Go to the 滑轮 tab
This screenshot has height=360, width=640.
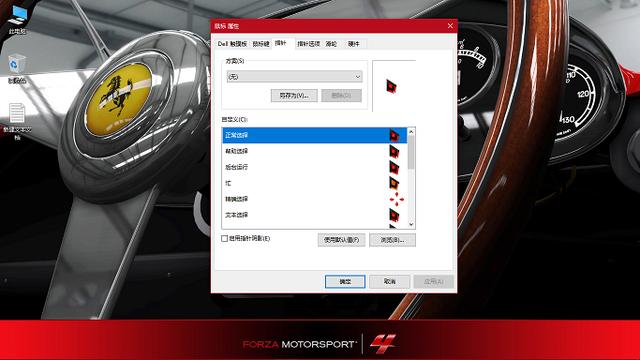(331, 44)
